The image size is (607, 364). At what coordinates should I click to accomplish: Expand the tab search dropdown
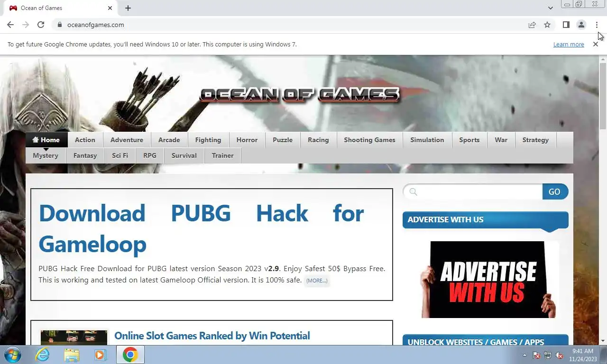[x=550, y=8]
